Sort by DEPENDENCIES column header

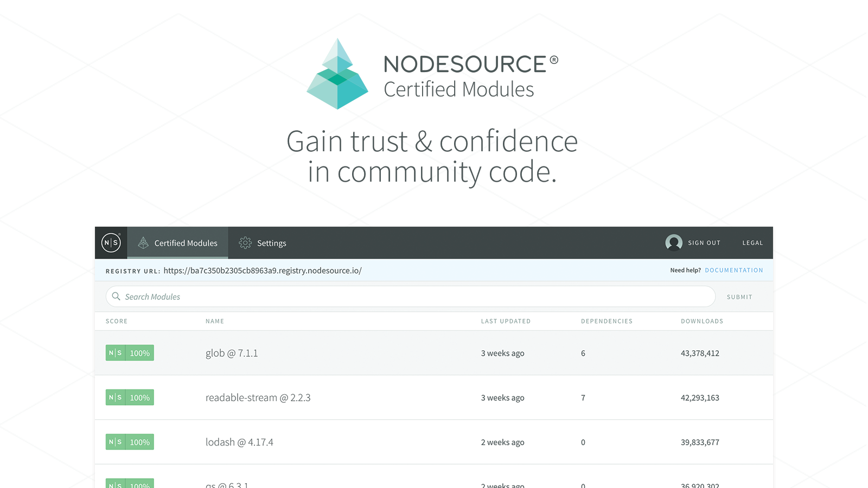point(607,321)
